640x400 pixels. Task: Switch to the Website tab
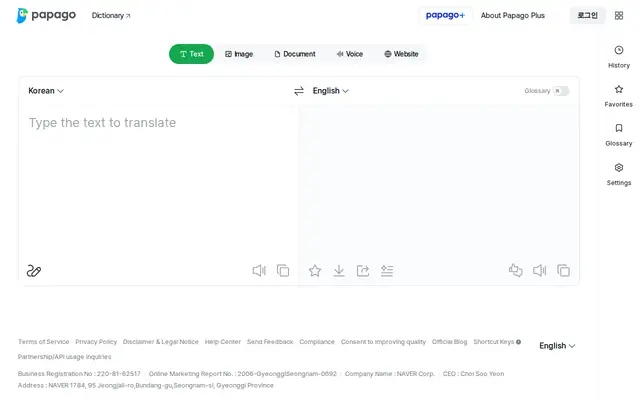[x=401, y=54]
